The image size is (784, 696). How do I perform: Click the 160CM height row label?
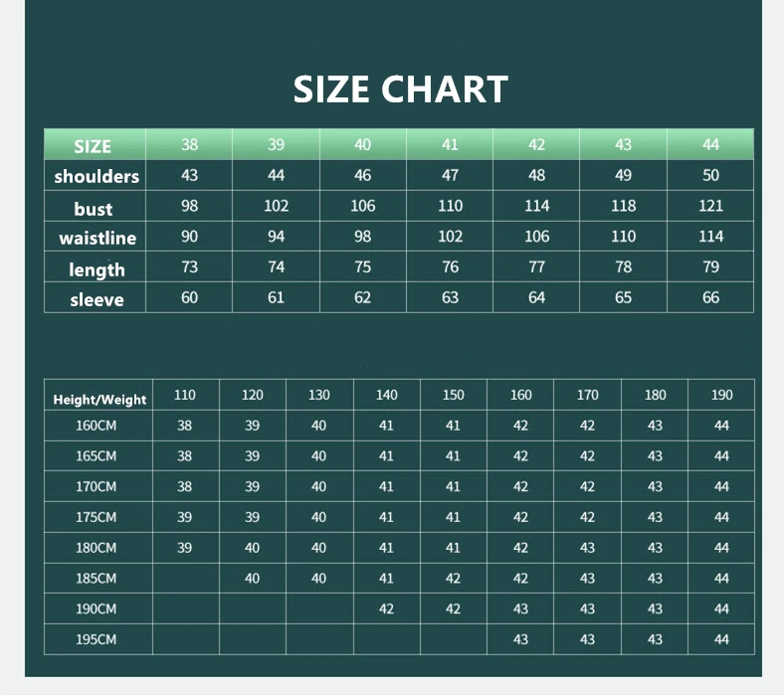click(97, 426)
